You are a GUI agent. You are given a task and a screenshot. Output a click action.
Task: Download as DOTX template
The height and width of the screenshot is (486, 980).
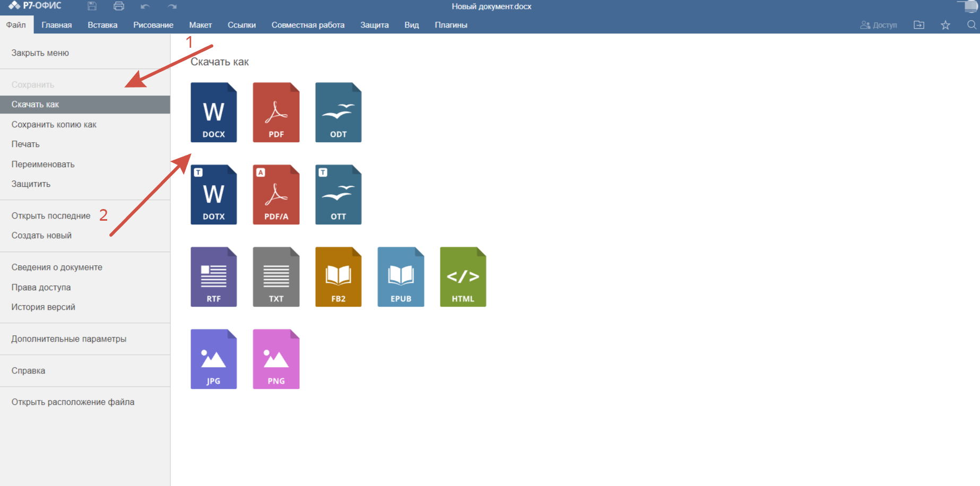(x=213, y=195)
